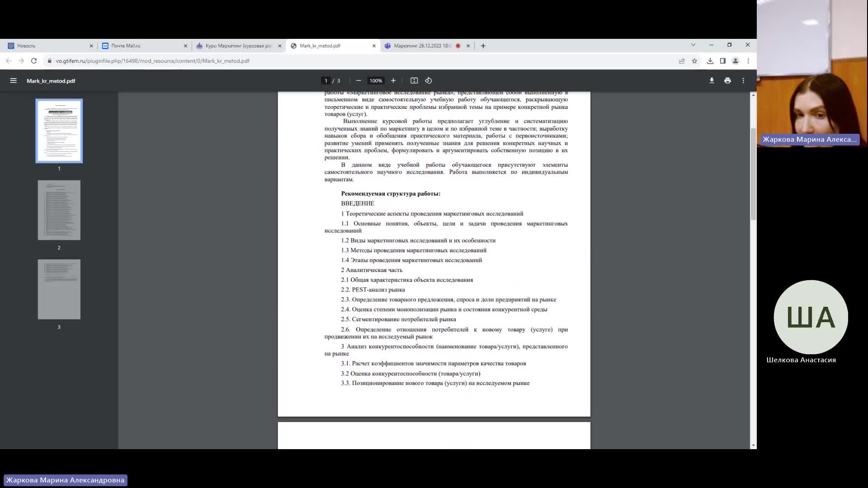Click '2.1 Общая характеристика объекта исследования'
The width and height of the screenshot is (868, 488).
point(407,280)
